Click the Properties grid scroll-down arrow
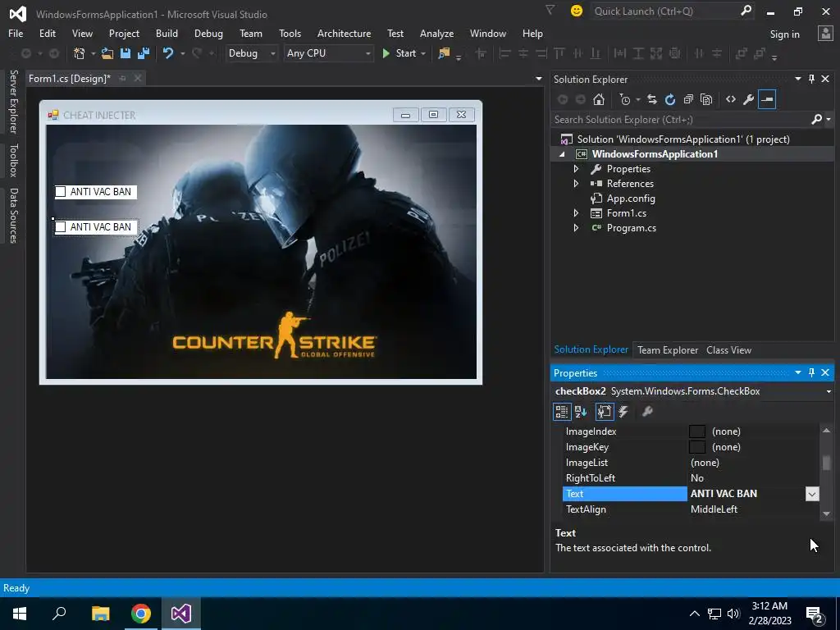This screenshot has height=630, width=840. (826, 514)
